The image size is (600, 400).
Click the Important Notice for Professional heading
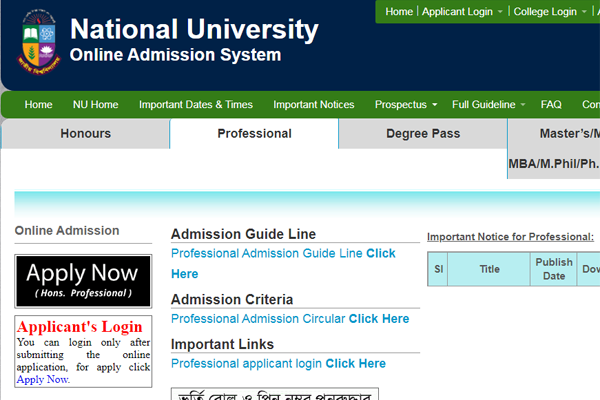point(510,237)
